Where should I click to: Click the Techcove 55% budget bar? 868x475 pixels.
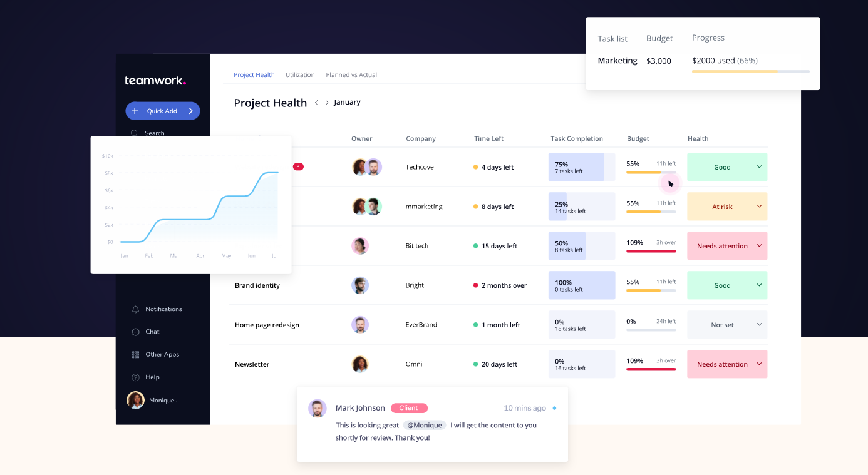[x=651, y=172]
